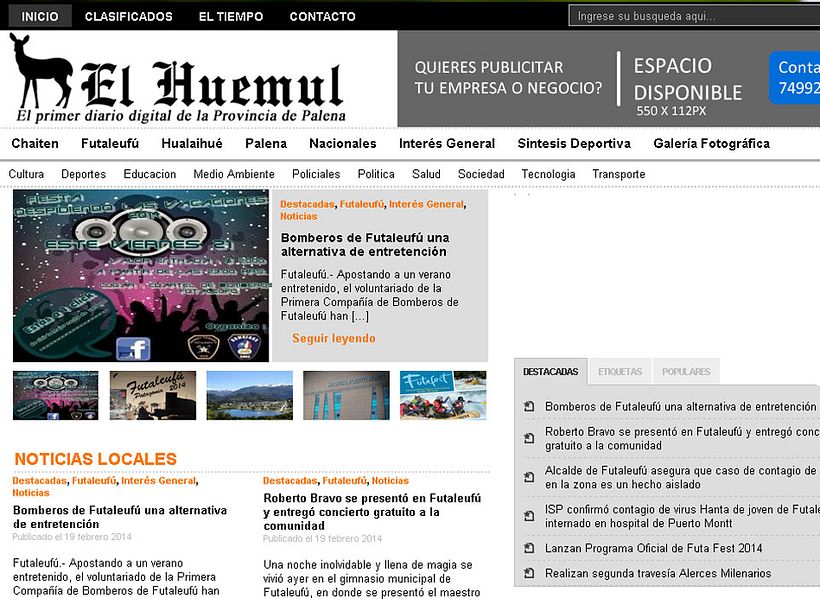Open 'Realizan segunda travesía Alerces Milenarios'
Viewport: 820px width, 599px height.
tap(658, 573)
